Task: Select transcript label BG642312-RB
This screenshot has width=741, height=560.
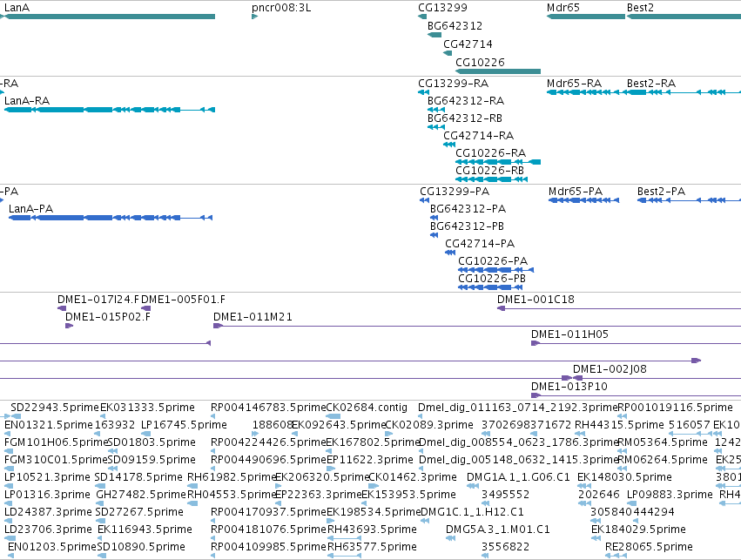Action: coord(465,118)
